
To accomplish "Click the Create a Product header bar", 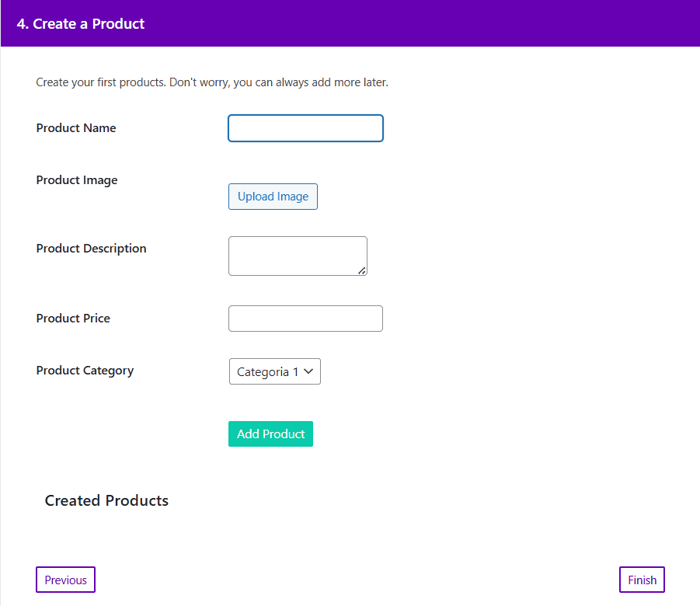I will (350, 23).
